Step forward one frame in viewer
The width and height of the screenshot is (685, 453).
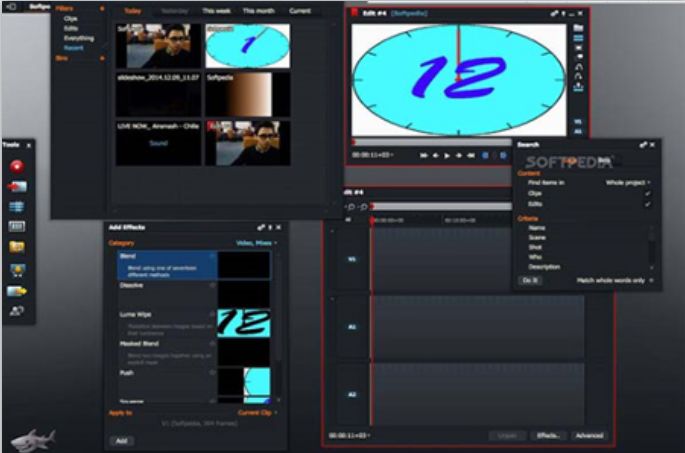tap(459, 155)
